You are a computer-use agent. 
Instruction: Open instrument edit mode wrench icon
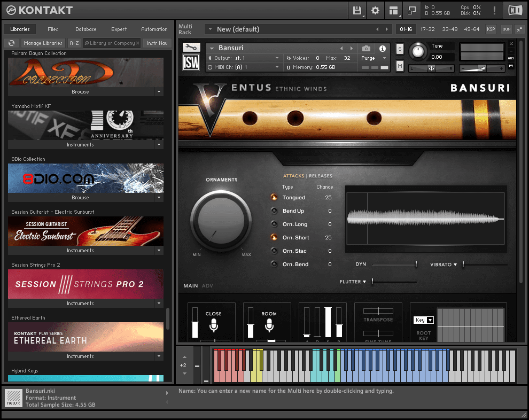pyautogui.click(x=191, y=48)
